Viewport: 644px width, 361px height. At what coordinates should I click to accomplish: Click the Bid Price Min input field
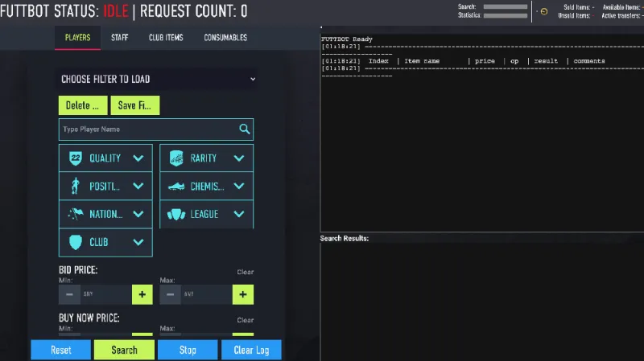106,294
